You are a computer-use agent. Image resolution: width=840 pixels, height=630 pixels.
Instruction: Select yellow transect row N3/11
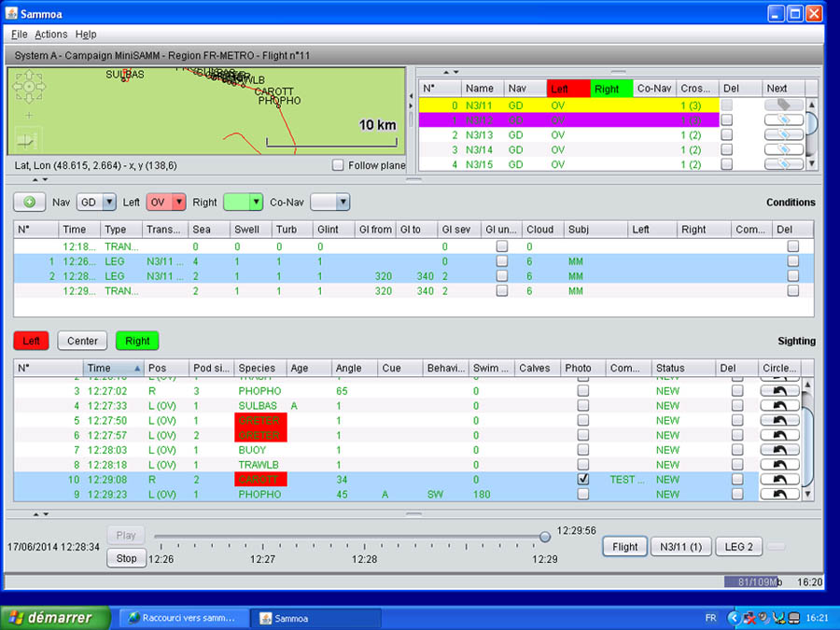pyautogui.click(x=569, y=105)
